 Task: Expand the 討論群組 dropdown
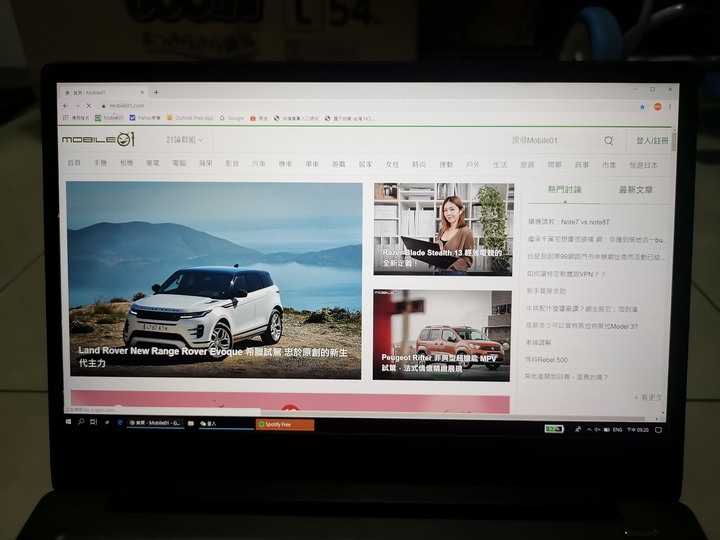click(x=185, y=140)
